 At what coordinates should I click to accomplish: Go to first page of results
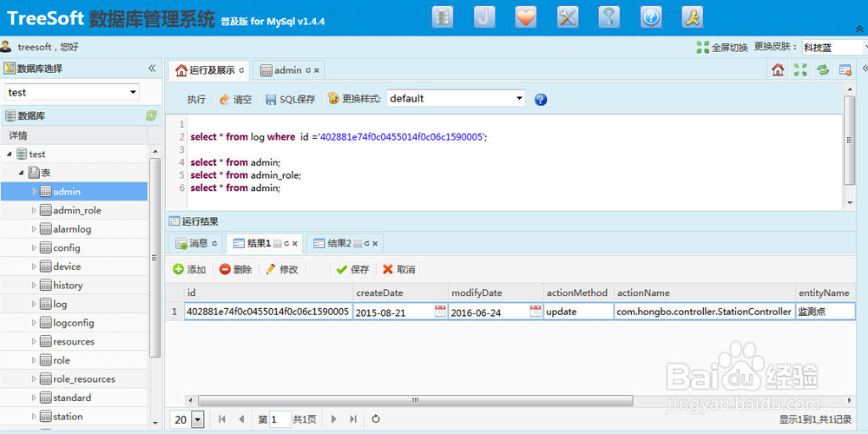click(222, 419)
